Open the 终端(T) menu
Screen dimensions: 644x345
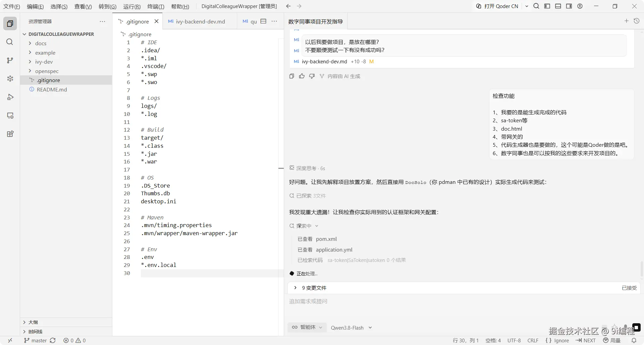coord(156,6)
